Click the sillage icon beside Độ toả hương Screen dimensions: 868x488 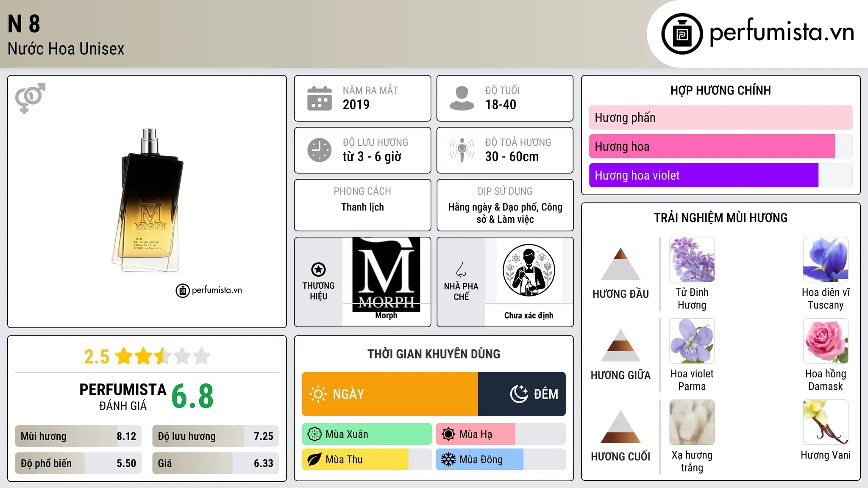tap(462, 150)
